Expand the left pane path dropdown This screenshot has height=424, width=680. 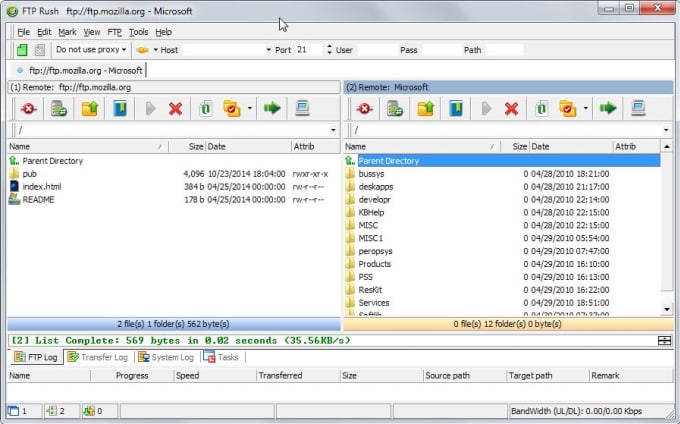[x=333, y=130]
